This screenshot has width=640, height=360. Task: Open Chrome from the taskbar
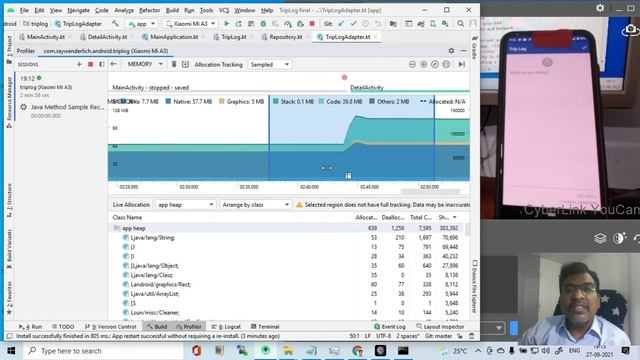pos(358,351)
